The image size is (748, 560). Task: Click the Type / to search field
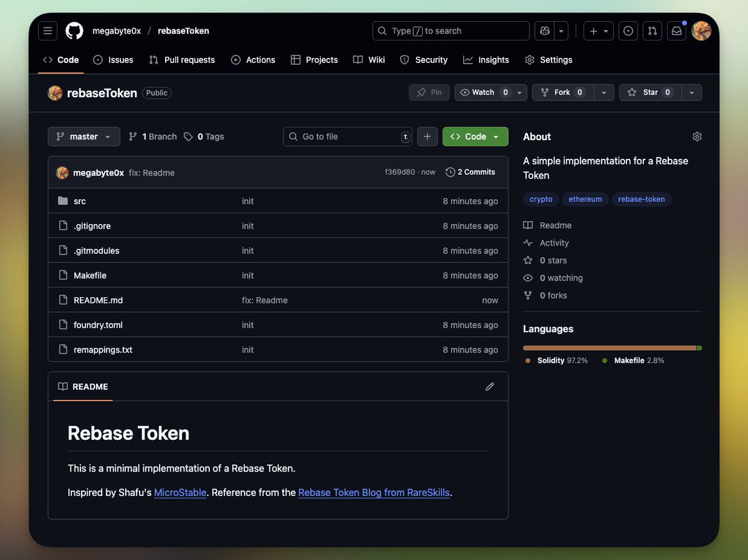451,31
